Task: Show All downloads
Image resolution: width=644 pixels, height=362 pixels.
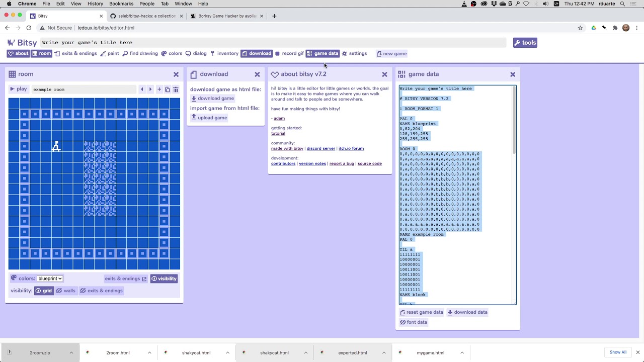Action: [618, 352]
